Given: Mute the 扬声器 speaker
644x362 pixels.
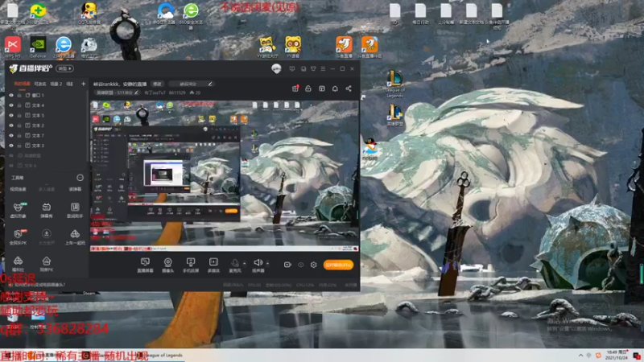Looking at the screenshot, I should tap(258, 265).
